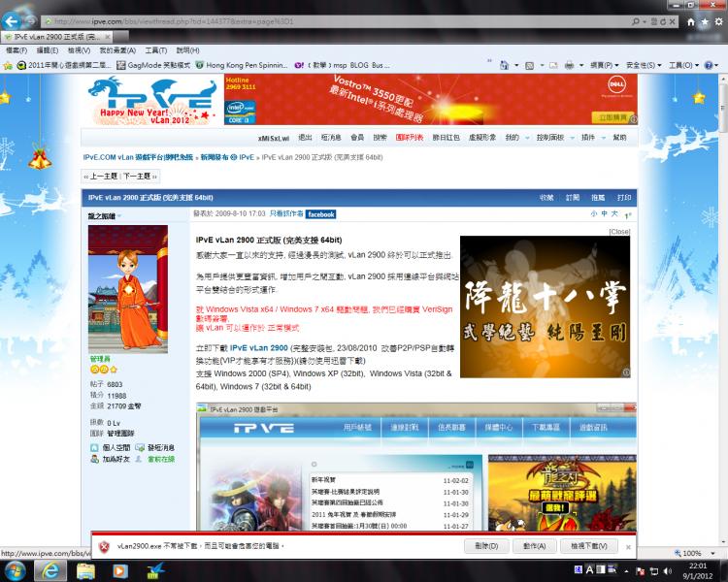The image size is (728, 582).
Task: Close the download notification bar
Action: click(x=628, y=547)
